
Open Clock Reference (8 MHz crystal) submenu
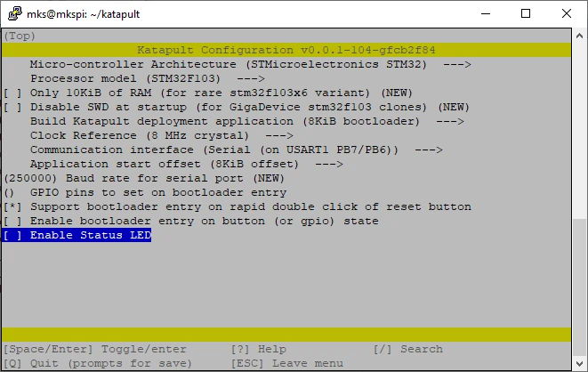[162, 136]
